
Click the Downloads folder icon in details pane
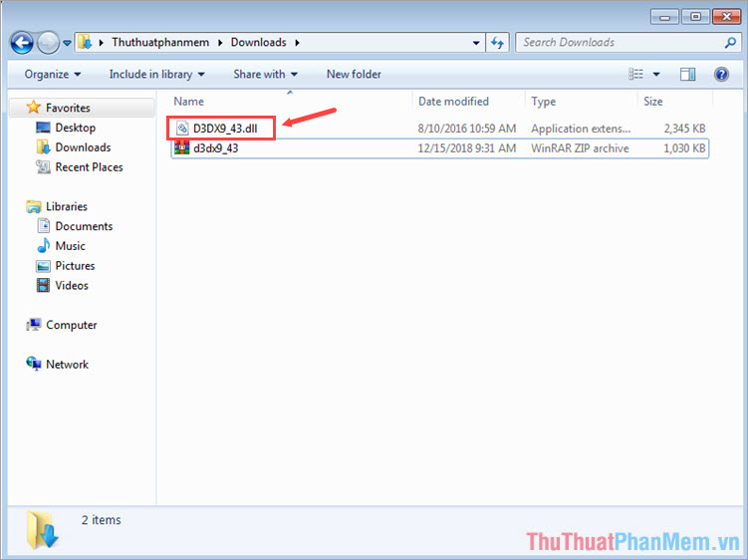(x=42, y=530)
